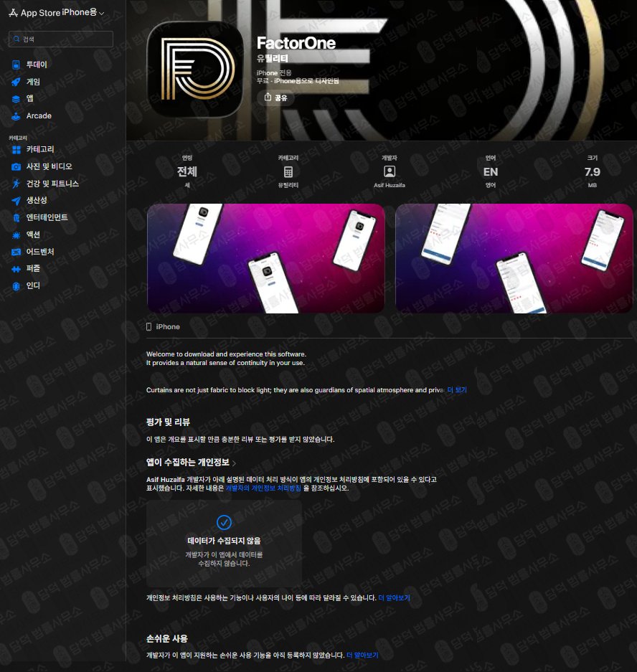Click the 엔터테인먼트 icon
This screenshot has height=672, width=637.
[16, 218]
